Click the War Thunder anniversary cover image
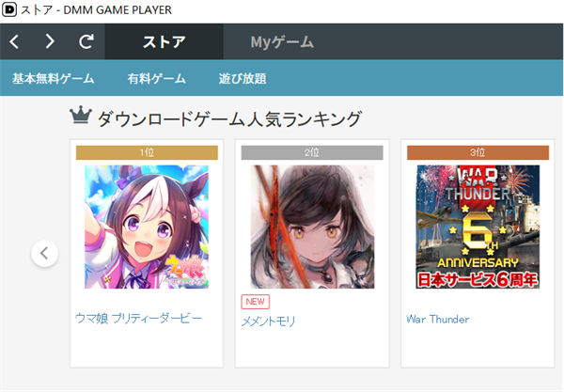 tap(478, 227)
